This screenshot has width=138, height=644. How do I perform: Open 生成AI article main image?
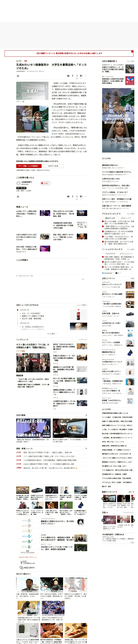pyautogui.click(x=32, y=91)
